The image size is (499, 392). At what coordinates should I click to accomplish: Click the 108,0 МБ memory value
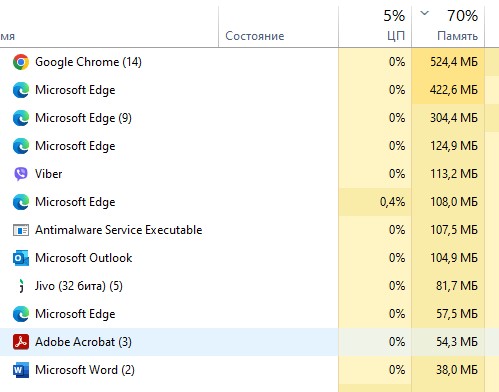(454, 202)
